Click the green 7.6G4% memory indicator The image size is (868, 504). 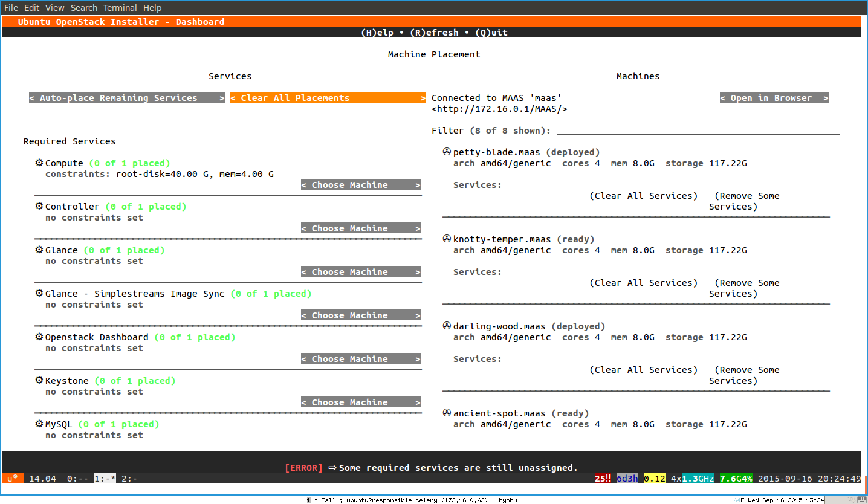pyautogui.click(x=736, y=479)
